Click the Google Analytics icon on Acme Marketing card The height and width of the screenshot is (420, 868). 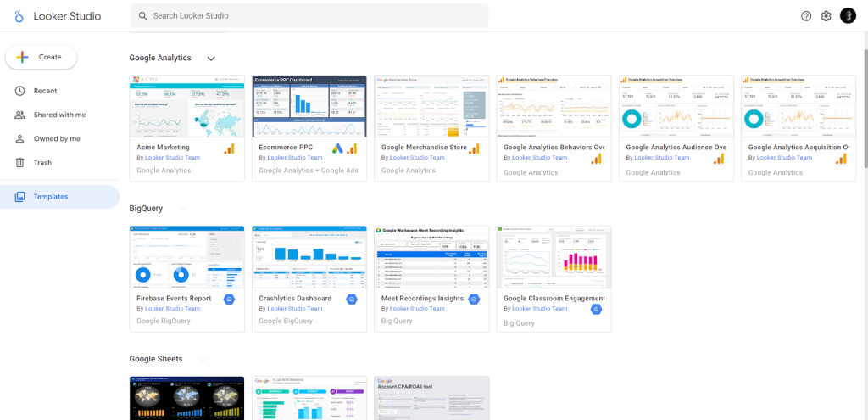click(229, 149)
